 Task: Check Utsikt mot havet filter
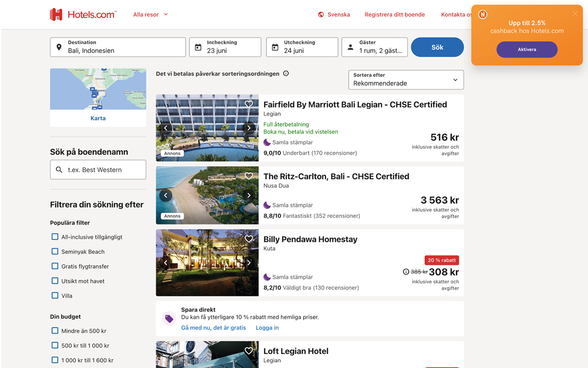55,281
